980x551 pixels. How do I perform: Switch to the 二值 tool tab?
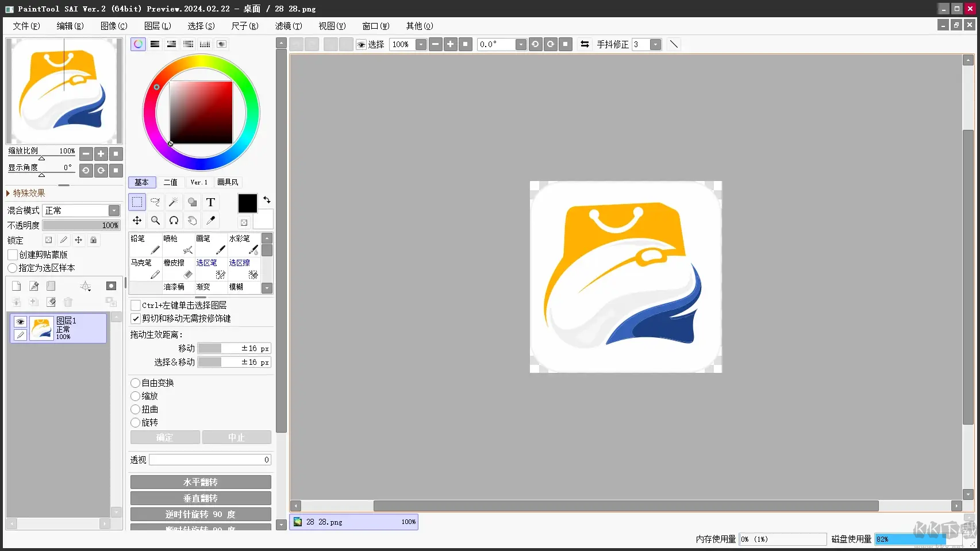tap(170, 182)
